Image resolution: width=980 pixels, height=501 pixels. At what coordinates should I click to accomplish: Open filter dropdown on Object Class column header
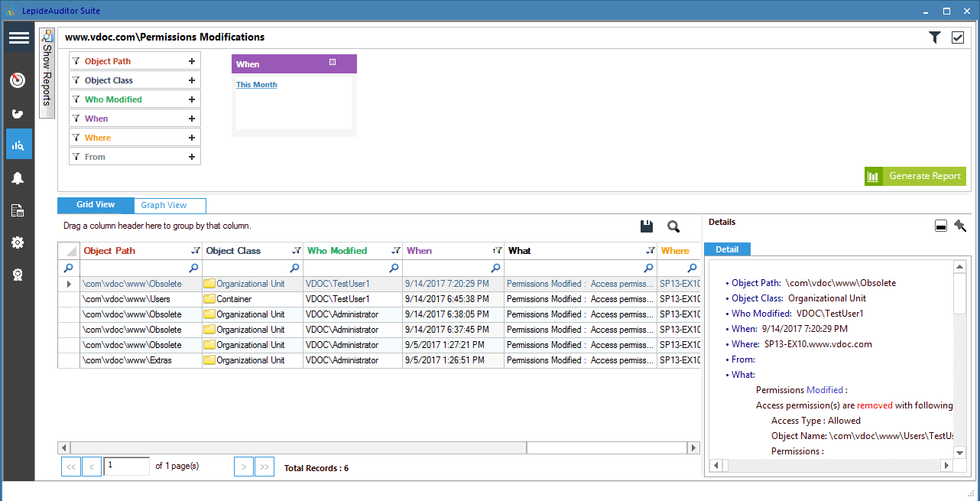tap(297, 251)
